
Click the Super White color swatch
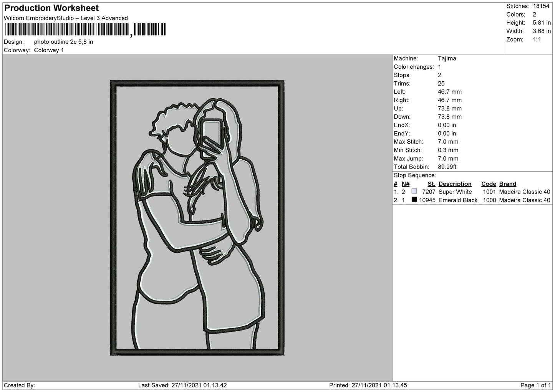[x=414, y=191]
